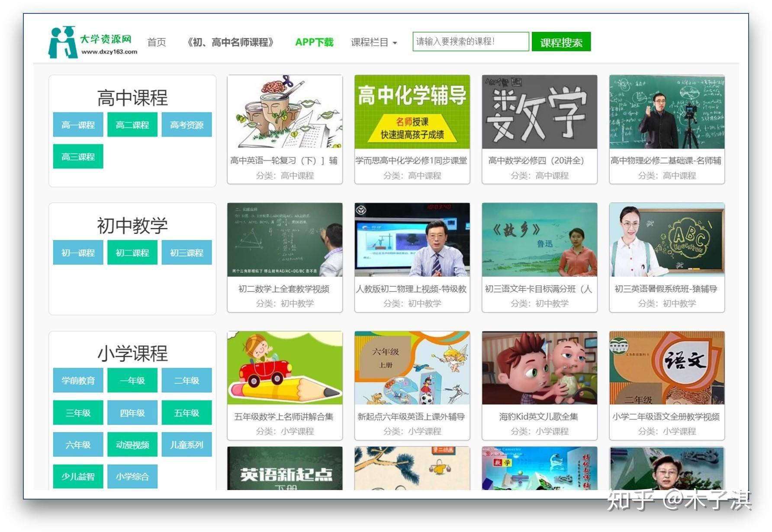Open the 海豹Kid cartoon thumbnail
The width and height of the screenshot is (772, 532).
pyautogui.click(x=540, y=368)
